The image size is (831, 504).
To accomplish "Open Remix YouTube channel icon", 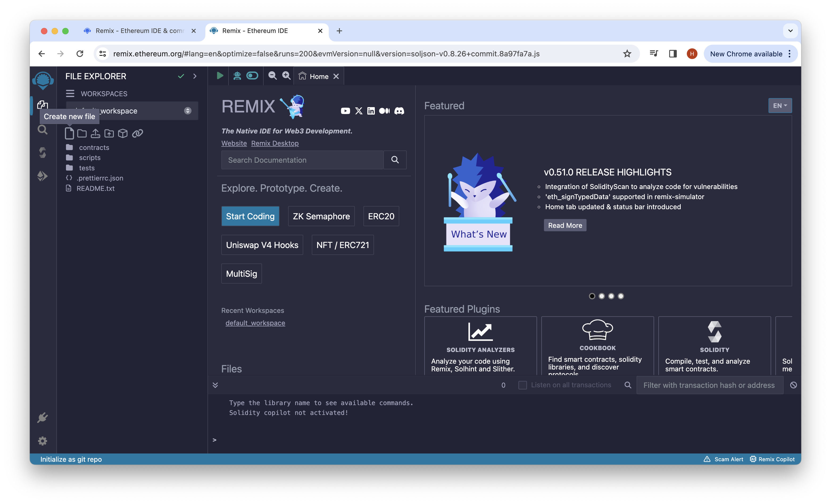I will pos(345,111).
